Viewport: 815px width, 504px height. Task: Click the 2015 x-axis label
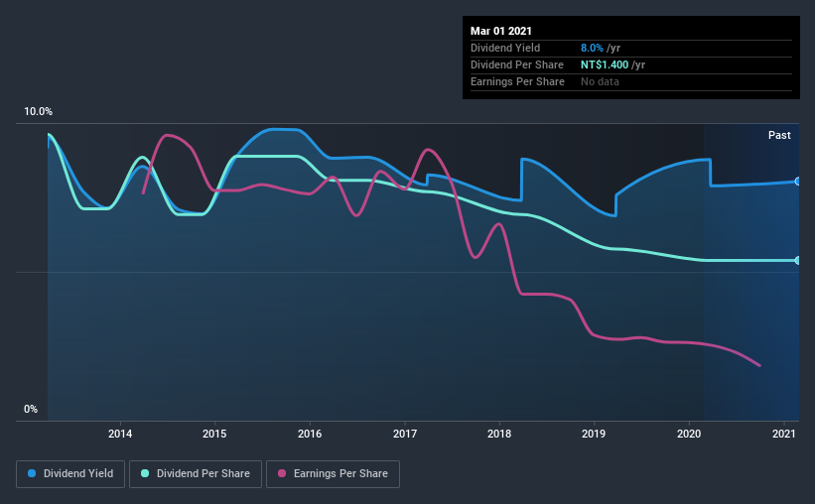pyautogui.click(x=214, y=434)
